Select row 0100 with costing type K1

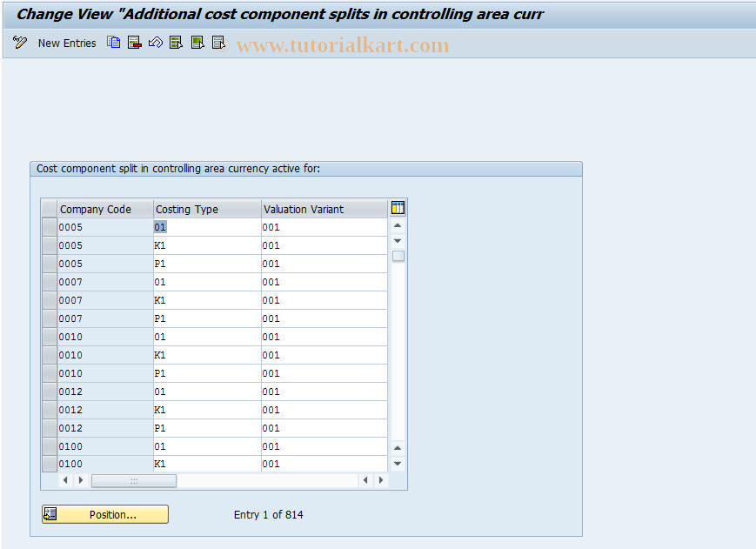click(50, 464)
